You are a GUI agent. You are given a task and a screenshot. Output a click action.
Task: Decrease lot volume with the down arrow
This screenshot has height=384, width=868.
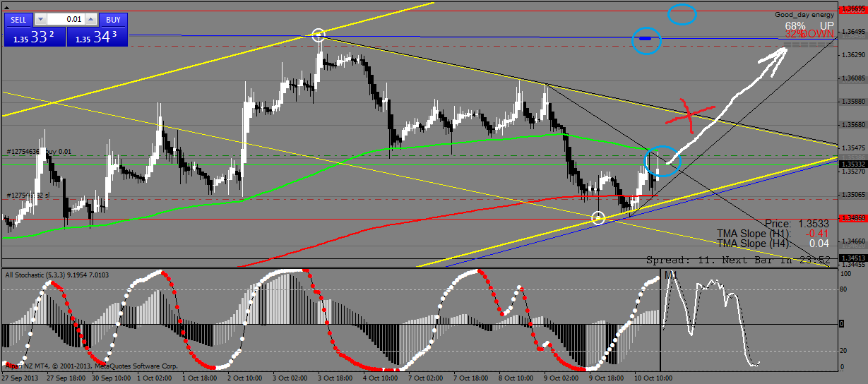[40, 20]
